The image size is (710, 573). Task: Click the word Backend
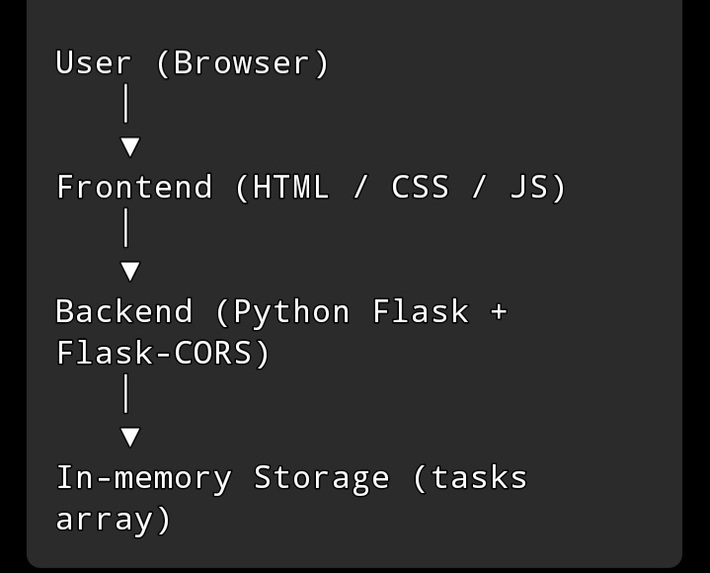point(124,311)
